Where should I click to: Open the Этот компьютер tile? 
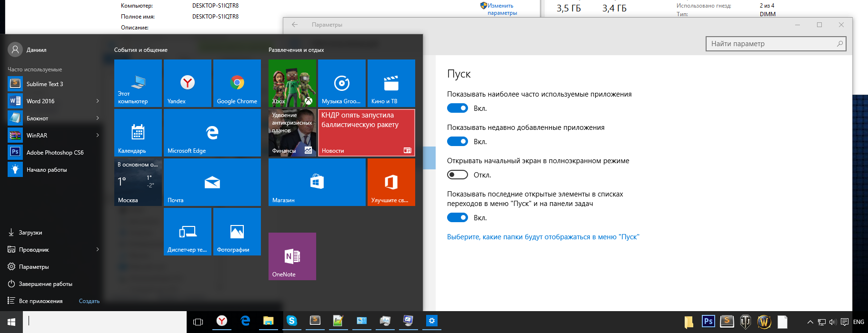(x=138, y=83)
